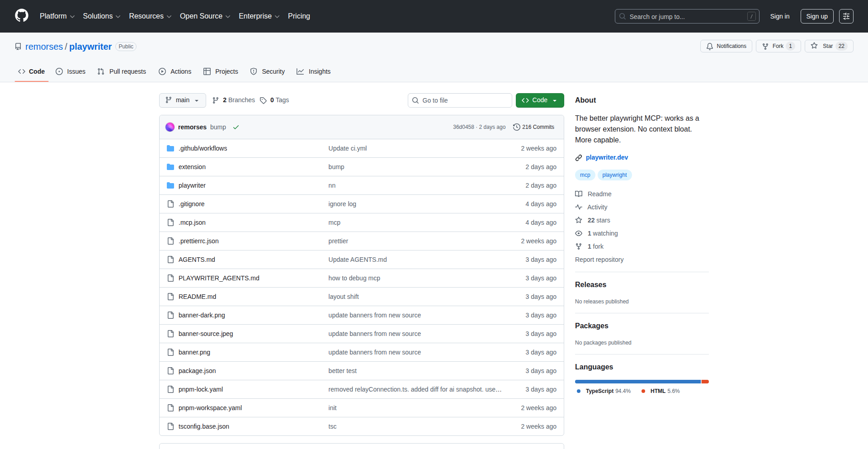This screenshot has height=449, width=868.
Task: Click the commit history clock icon near 216 Commits
Action: pyautogui.click(x=517, y=127)
